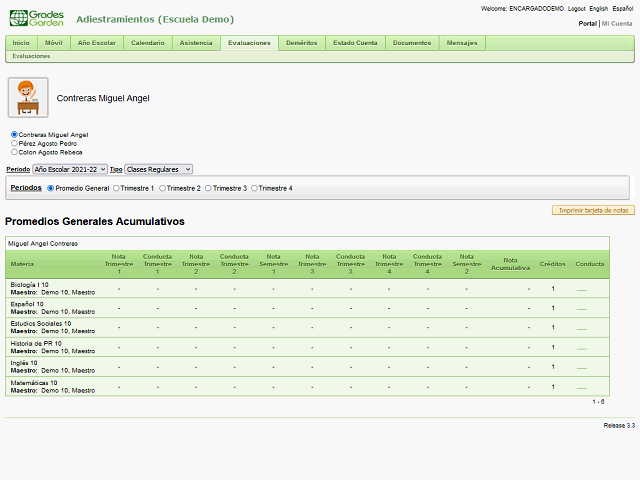Go to the Estado Cuenta tab
Image resolution: width=640 pixels, height=480 pixels.
tap(355, 43)
